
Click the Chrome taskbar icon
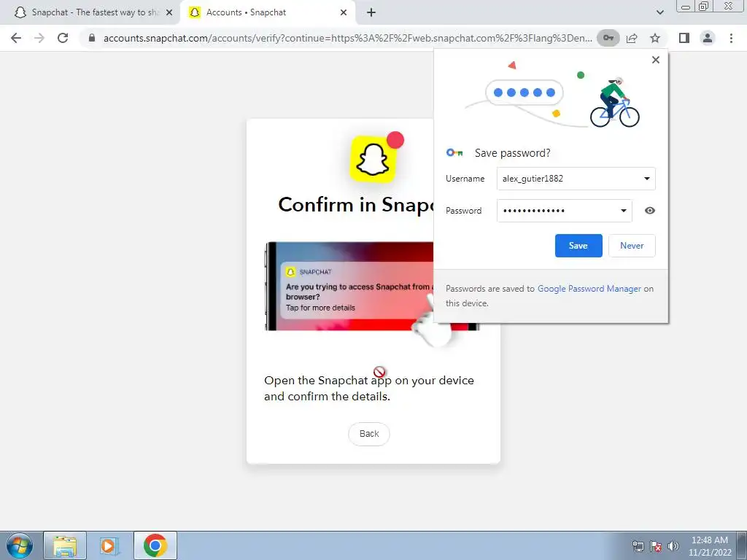tap(155, 545)
